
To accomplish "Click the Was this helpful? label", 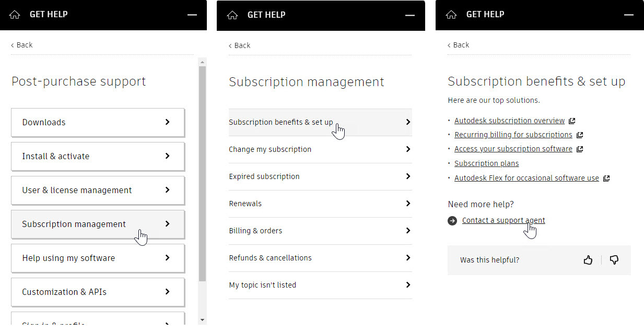I will click(490, 260).
